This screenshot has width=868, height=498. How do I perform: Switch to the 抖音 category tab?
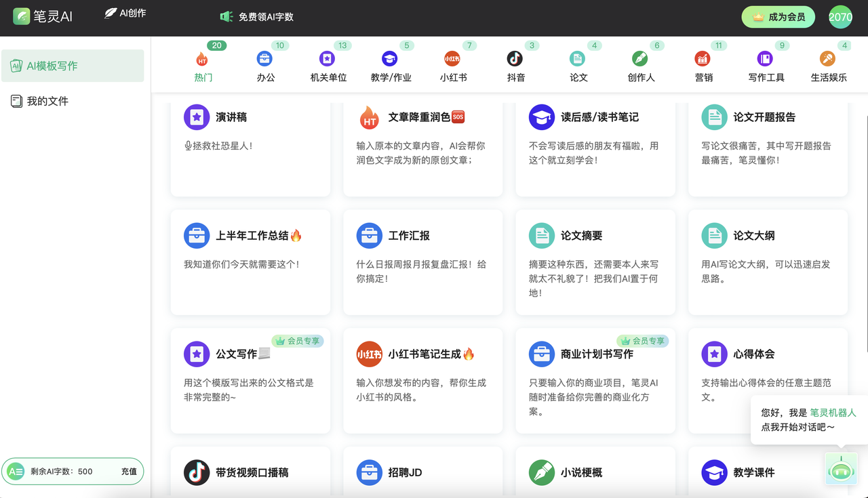tap(515, 67)
